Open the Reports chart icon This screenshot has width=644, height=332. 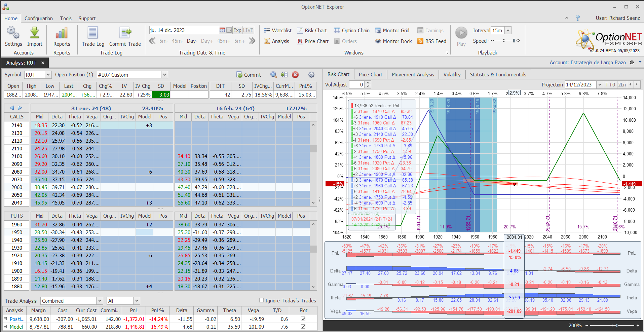62,33
